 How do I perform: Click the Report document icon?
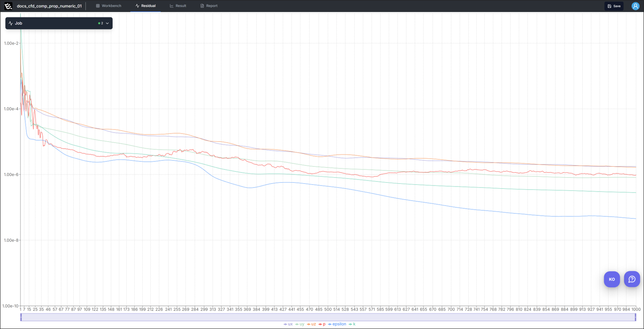tap(202, 6)
